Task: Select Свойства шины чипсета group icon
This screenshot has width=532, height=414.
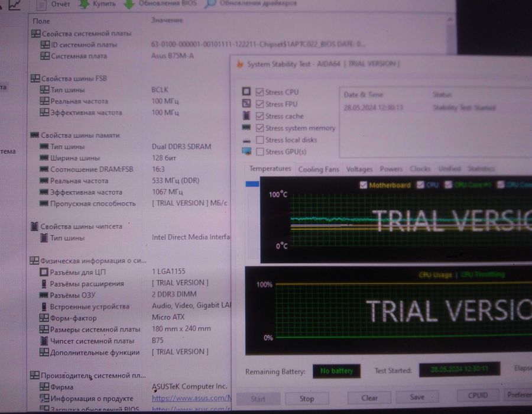Action: [x=34, y=226]
